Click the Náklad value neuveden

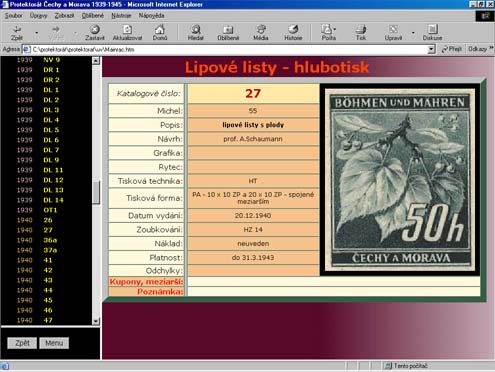point(253,244)
